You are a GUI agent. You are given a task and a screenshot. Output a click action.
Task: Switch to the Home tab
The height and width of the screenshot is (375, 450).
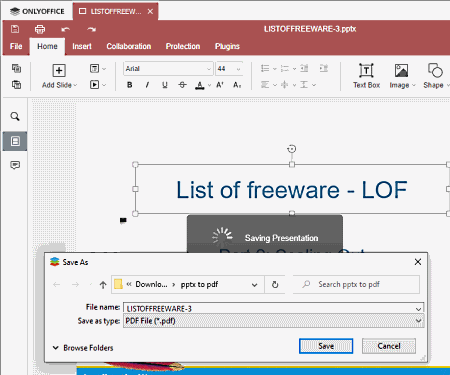coord(47,46)
